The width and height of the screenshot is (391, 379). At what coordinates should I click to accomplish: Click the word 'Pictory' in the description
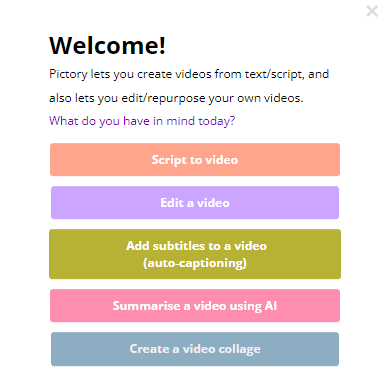pyautogui.click(x=68, y=74)
